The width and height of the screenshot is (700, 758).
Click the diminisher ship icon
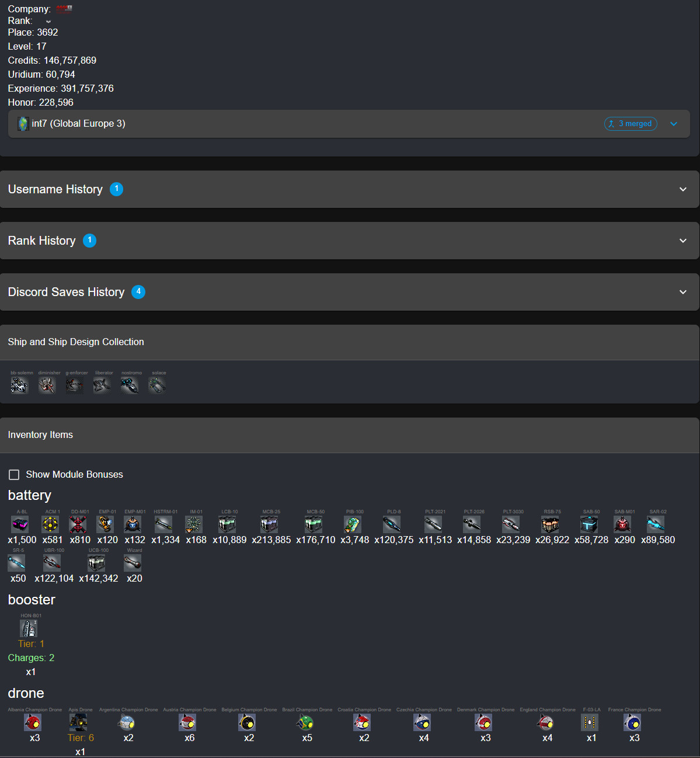tap(47, 385)
